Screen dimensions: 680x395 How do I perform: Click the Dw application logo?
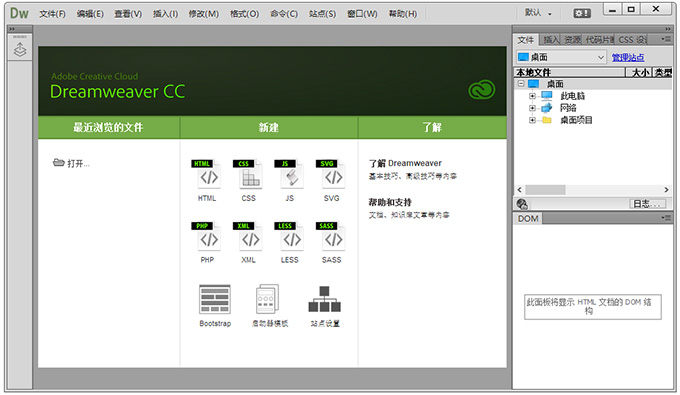(19, 13)
